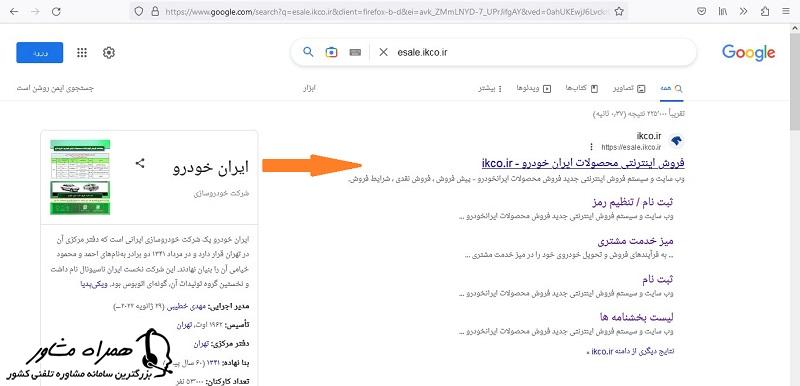Open the ikco.ir result three-dot menu
800x386 pixels.
(x=591, y=147)
